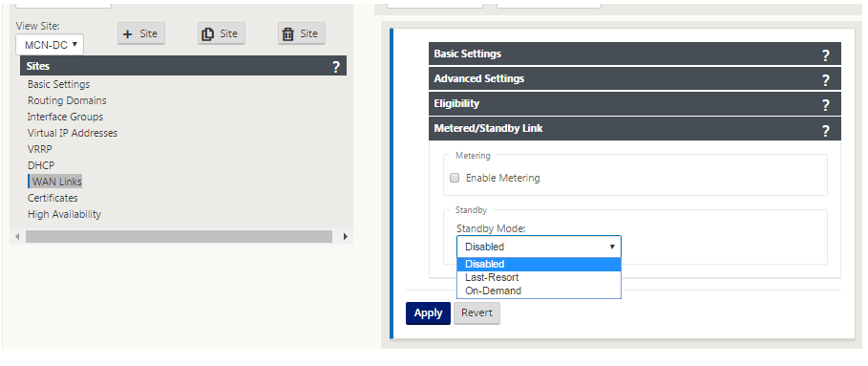Open the View Site MCN-DC dropdown
868x366 pixels.
coord(50,44)
